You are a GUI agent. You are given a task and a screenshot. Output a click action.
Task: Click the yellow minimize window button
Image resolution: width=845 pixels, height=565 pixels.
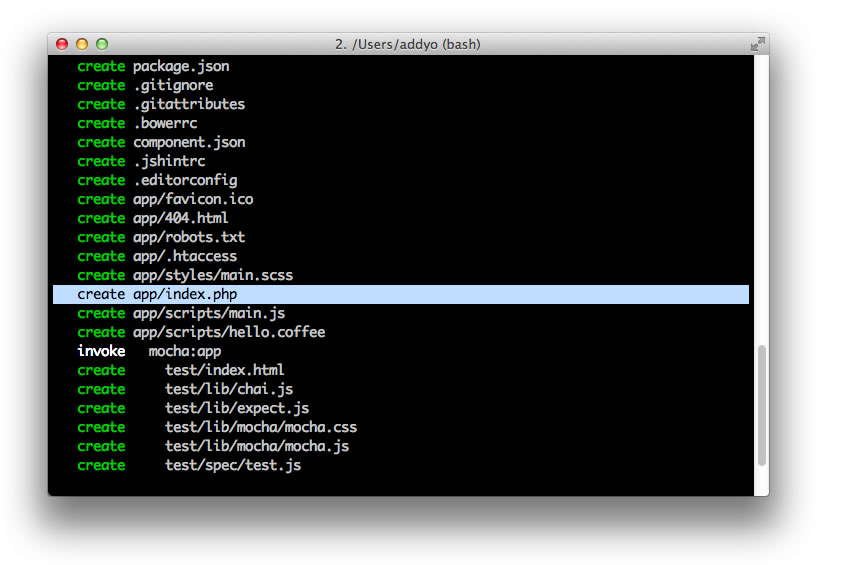tap(82, 44)
